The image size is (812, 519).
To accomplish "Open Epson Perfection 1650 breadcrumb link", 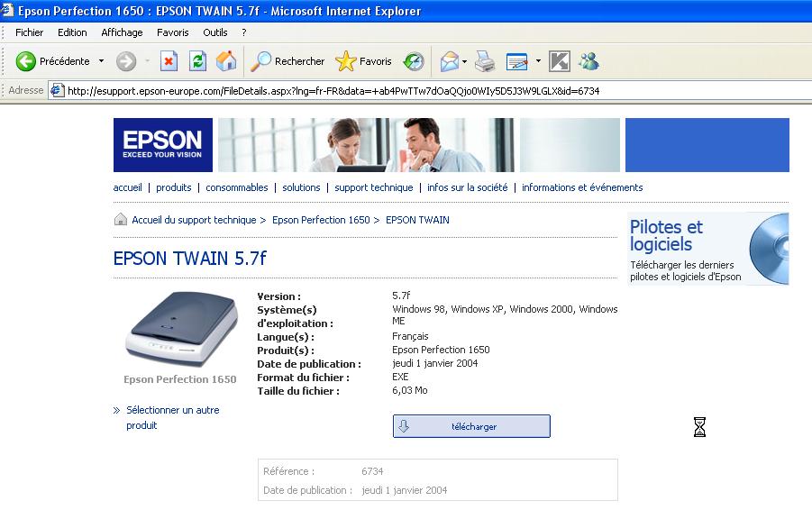I will [321, 220].
